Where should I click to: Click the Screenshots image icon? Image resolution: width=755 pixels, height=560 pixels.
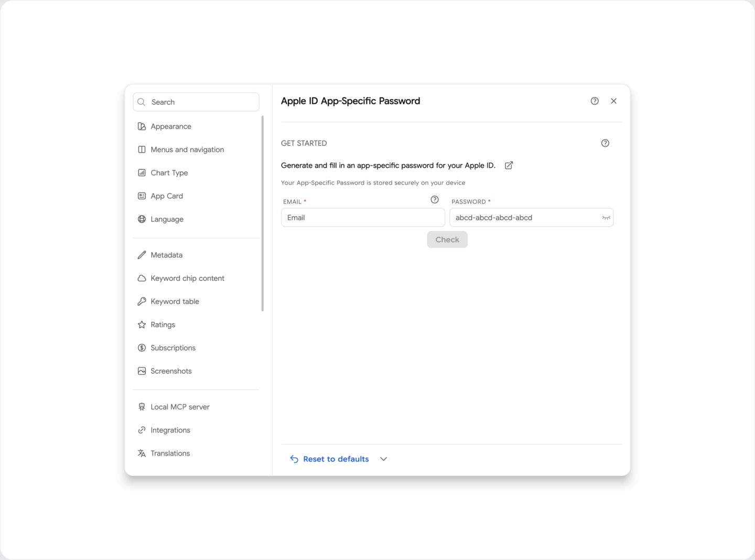point(142,371)
